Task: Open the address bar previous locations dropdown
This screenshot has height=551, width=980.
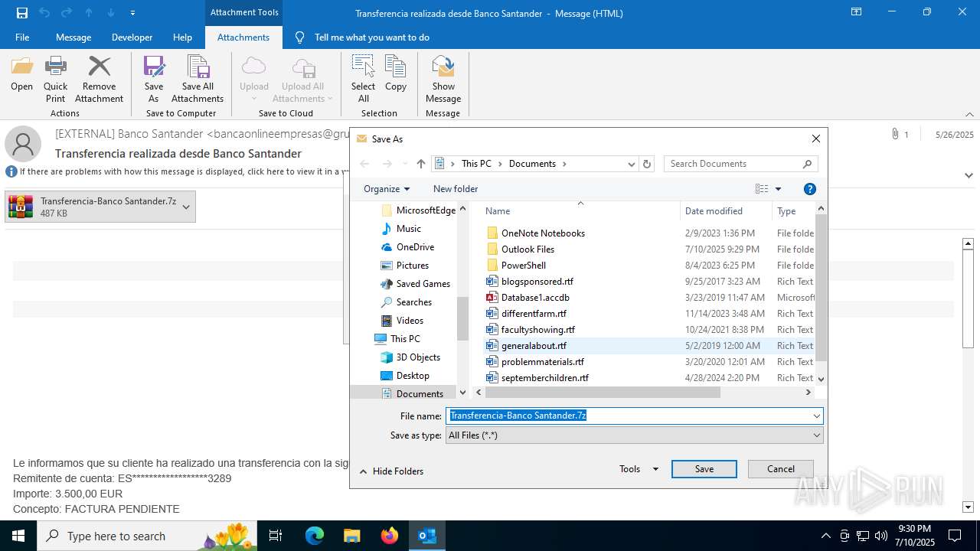Action: click(x=631, y=164)
